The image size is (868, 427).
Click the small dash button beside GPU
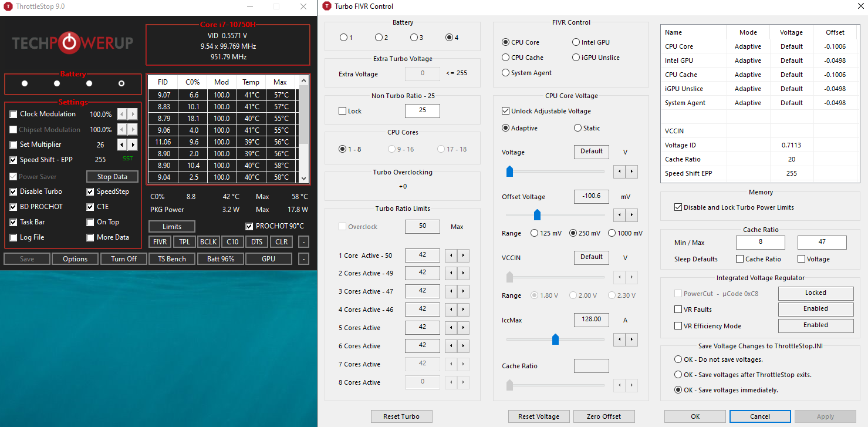(303, 259)
